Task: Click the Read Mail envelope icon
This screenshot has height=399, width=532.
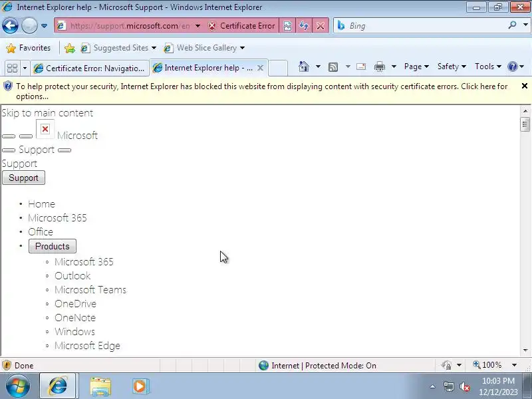Action: tap(361, 66)
